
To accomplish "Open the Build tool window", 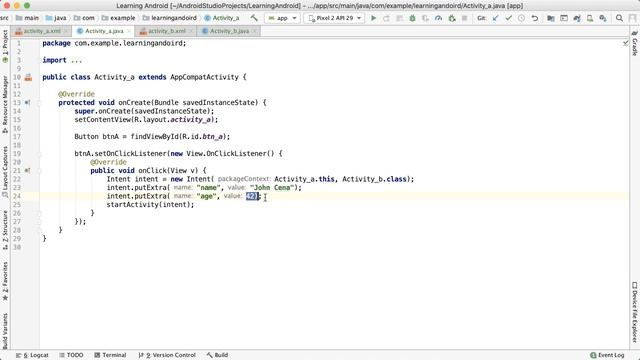I will point(217,355).
